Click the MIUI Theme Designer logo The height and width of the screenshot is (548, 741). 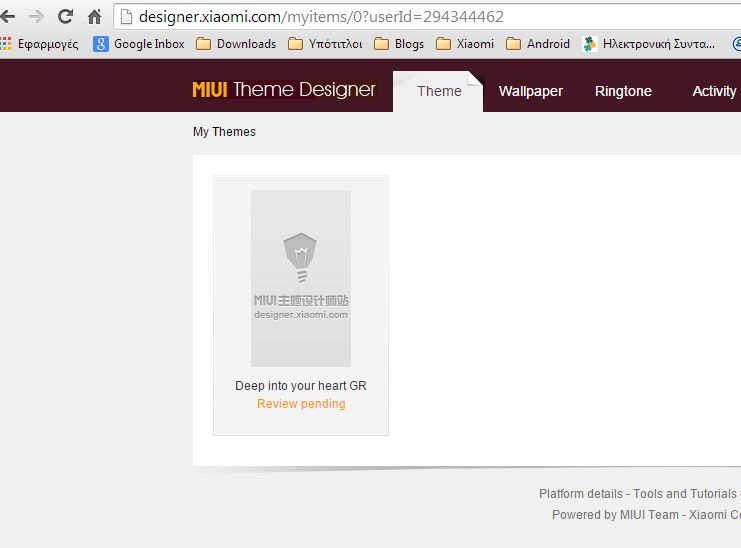tap(284, 90)
